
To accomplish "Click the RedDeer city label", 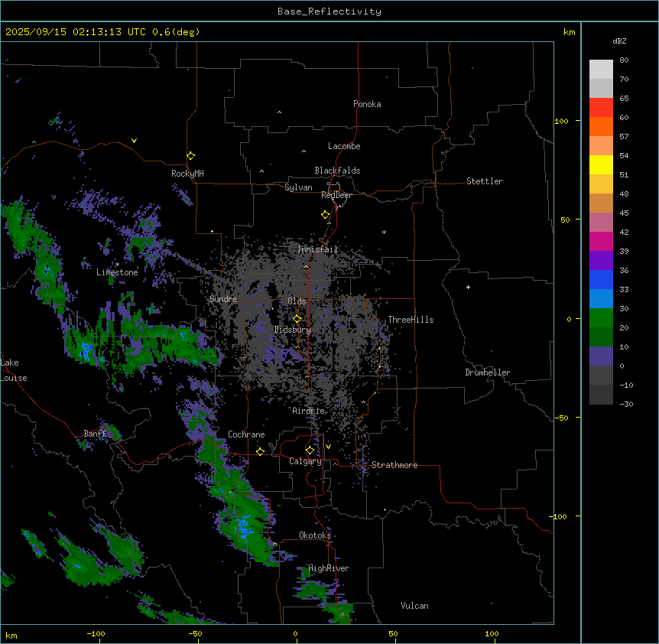I will tap(336, 195).
